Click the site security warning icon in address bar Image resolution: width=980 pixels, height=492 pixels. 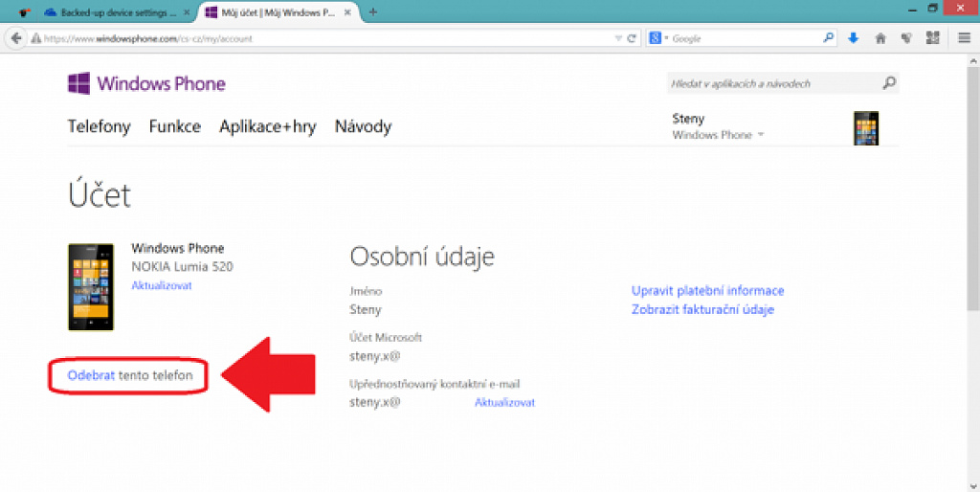pyautogui.click(x=35, y=38)
